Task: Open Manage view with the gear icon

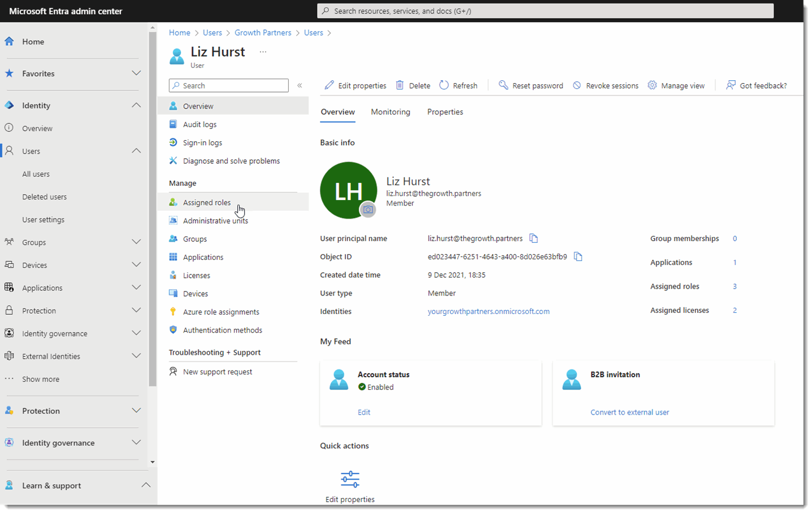Action: [652, 85]
